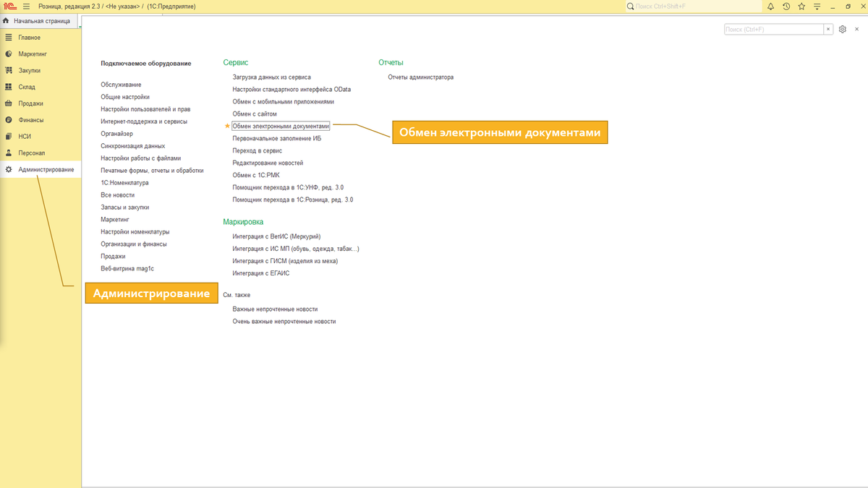The width and height of the screenshot is (868, 488).
Task: Open favorites star in title bar
Action: [x=801, y=7]
